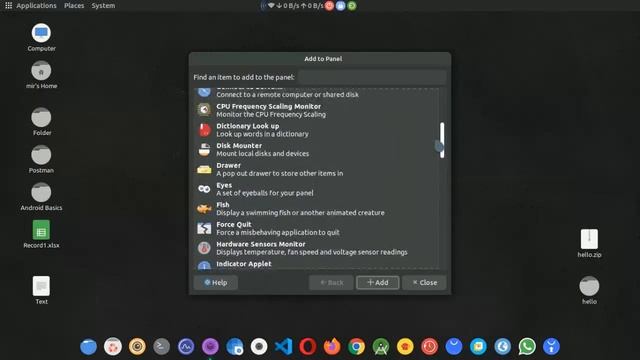Click "Display a swimming fish" description
640x360 pixels.
coord(300,213)
